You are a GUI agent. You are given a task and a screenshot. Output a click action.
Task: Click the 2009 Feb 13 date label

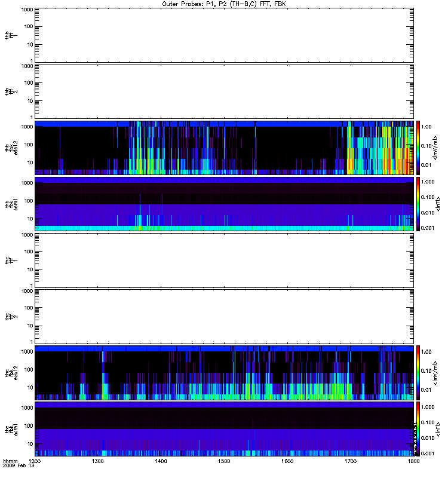[x=19, y=466]
